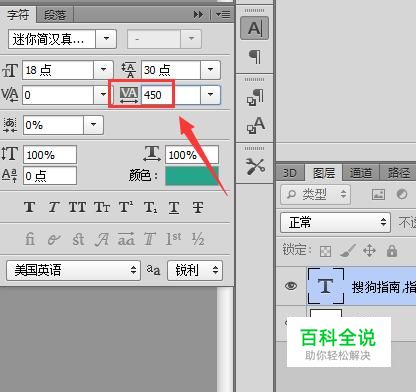Click the baseline shift field 0 点
Viewport: 416px width, 392px height.
[50, 176]
